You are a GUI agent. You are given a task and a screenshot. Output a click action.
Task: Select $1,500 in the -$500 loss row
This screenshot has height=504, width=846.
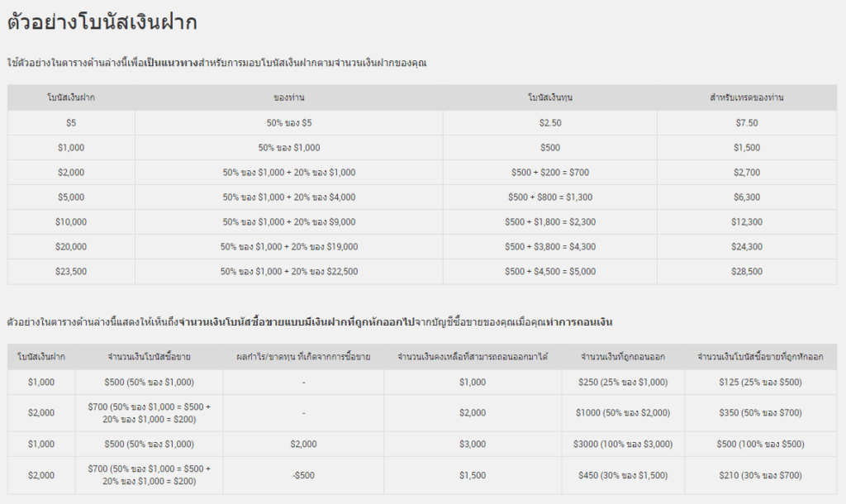pyautogui.click(x=472, y=476)
